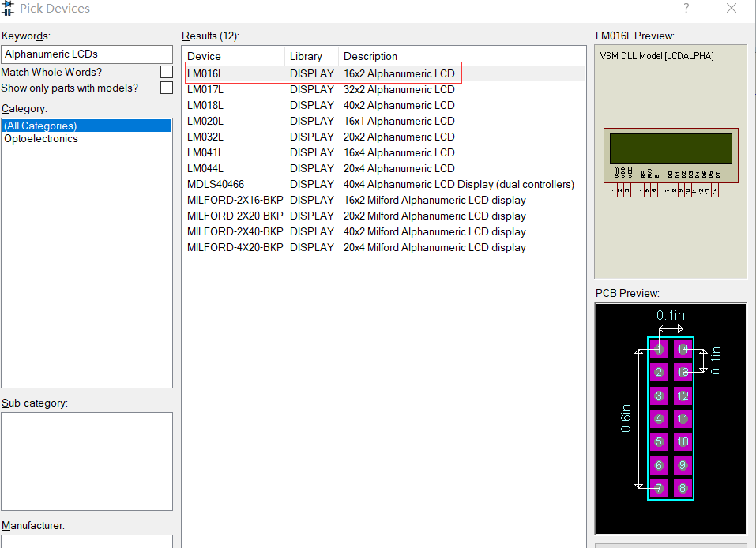Select the MILFORD-2X20-BKP device row

(x=384, y=216)
